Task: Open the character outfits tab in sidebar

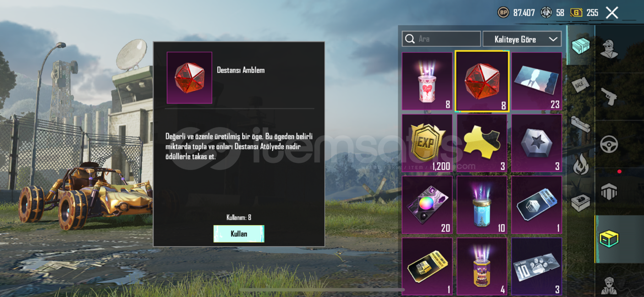Action: tap(609, 48)
